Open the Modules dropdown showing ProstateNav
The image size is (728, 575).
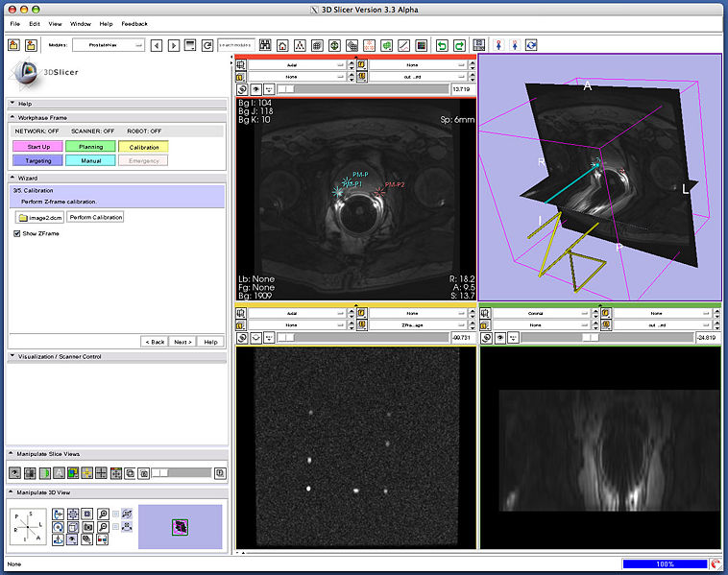pyautogui.click(x=109, y=45)
